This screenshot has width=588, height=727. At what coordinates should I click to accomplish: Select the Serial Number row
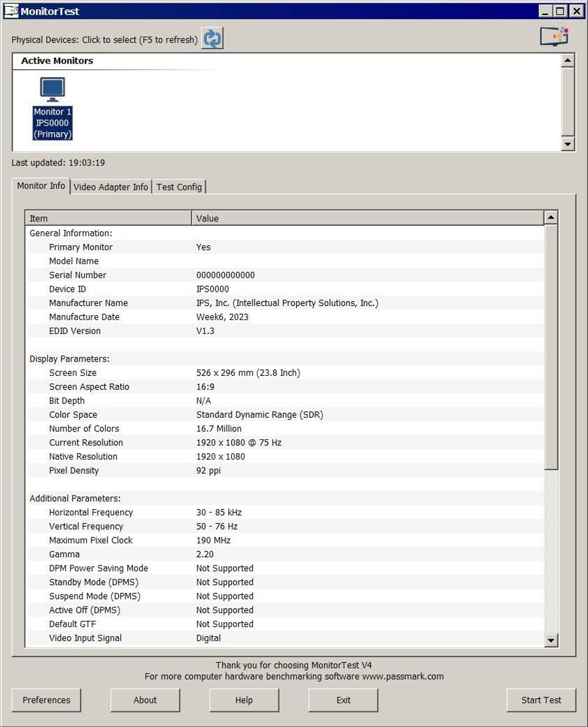tap(286, 275)
